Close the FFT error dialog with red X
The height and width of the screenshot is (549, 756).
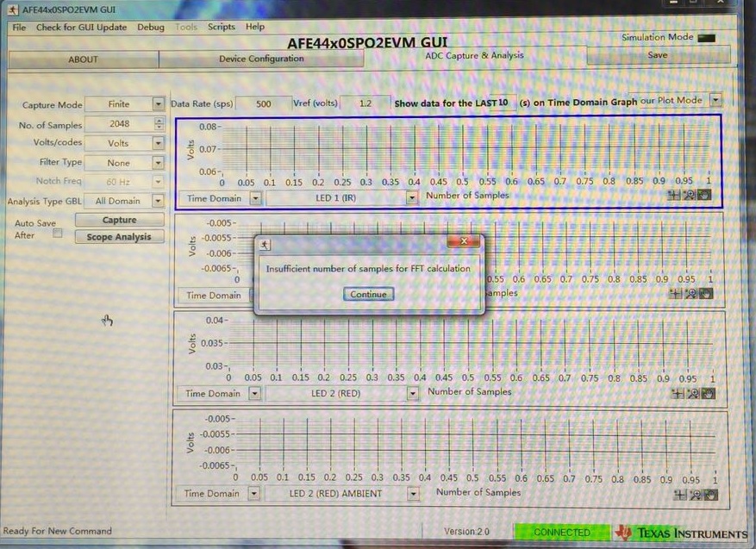(463, 241)
